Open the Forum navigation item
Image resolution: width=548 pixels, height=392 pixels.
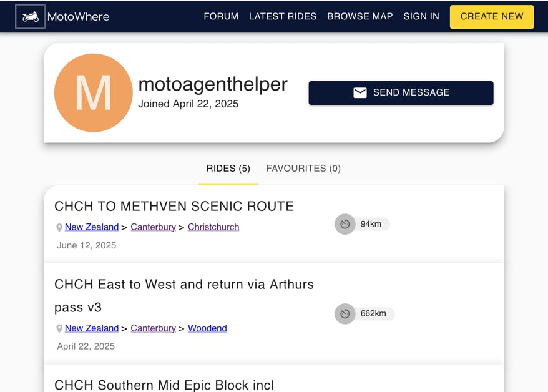click(221, 16)
